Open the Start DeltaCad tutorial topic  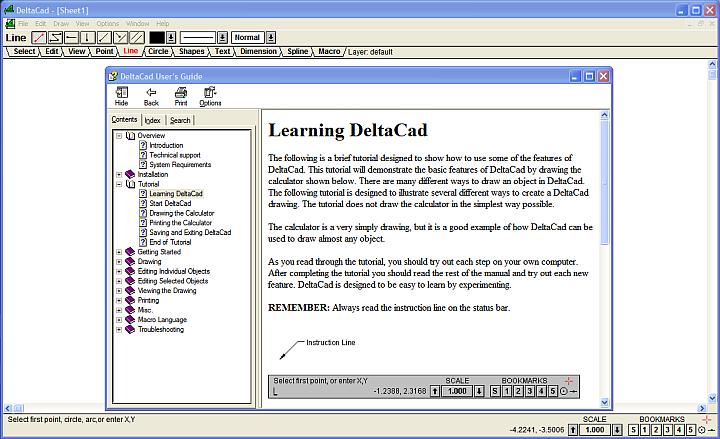click(x=170, y=203)
